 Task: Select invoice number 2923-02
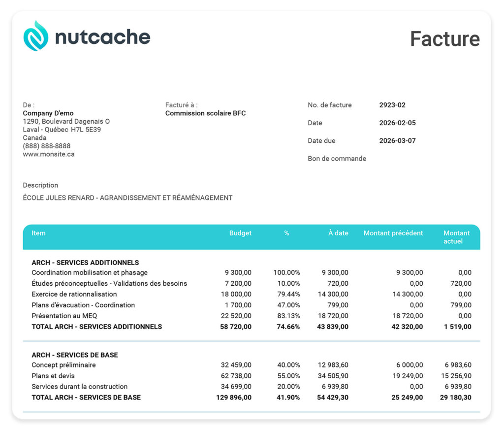coord(392,105)
